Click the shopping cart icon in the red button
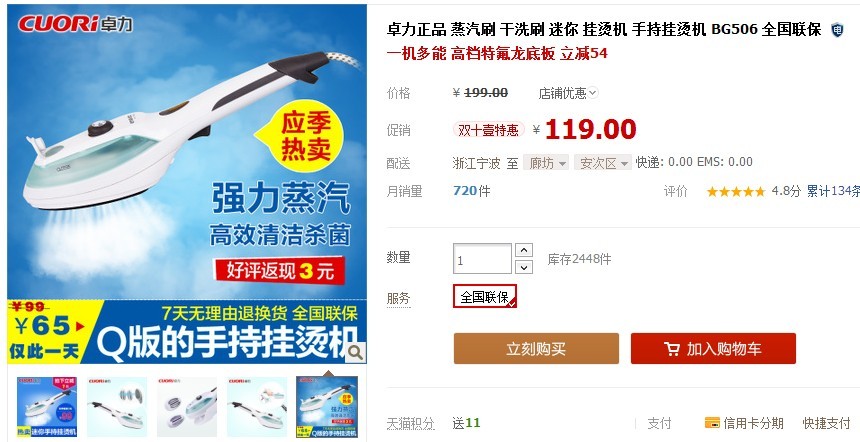 (x=672, y=349)
